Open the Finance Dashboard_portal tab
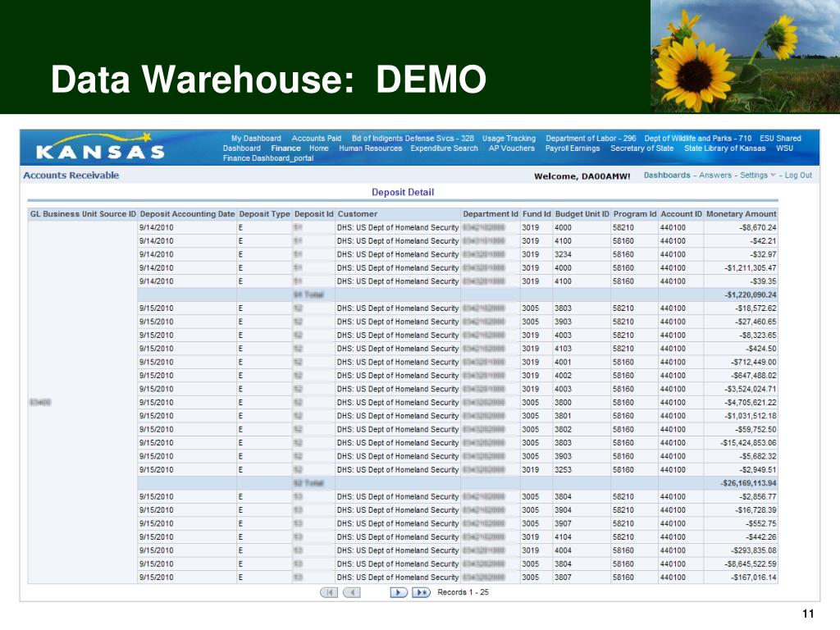The image size is (840, 630). 268,158
